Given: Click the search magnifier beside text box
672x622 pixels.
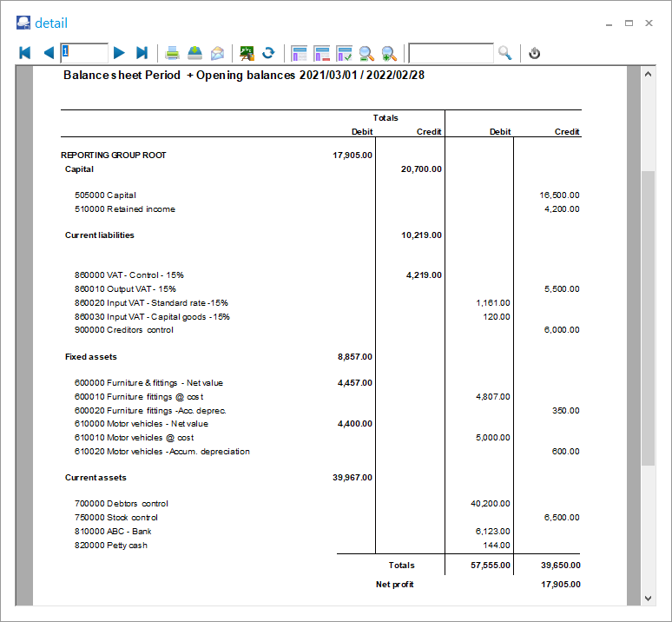Looking at the screenshot, I should pyautogui.click(x=505, y=53).
